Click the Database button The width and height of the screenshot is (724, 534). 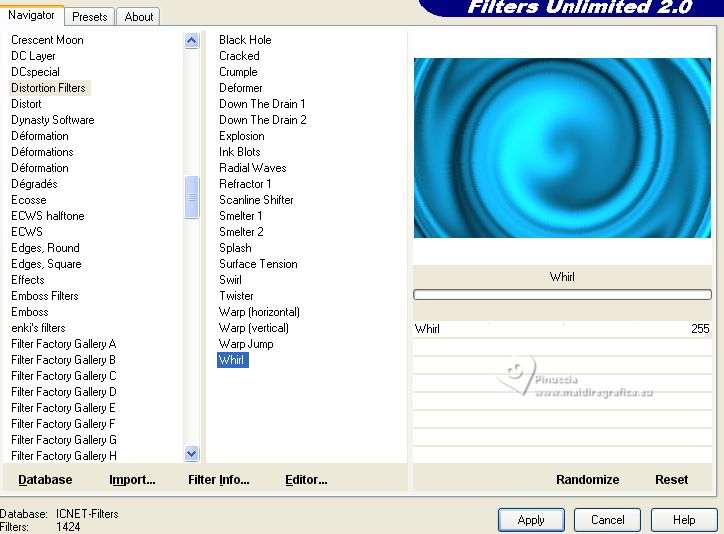[x=45, y=480]
